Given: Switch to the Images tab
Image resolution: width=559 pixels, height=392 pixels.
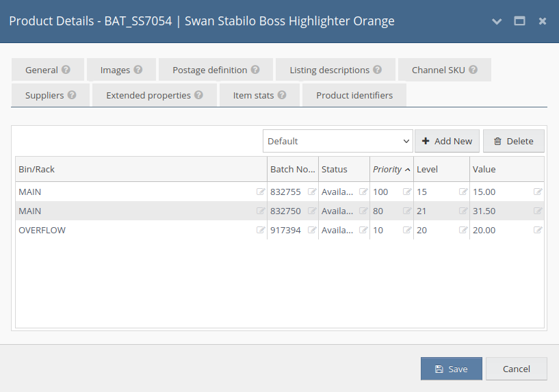Looking at the screenshot, I should [x=121, y=70].
